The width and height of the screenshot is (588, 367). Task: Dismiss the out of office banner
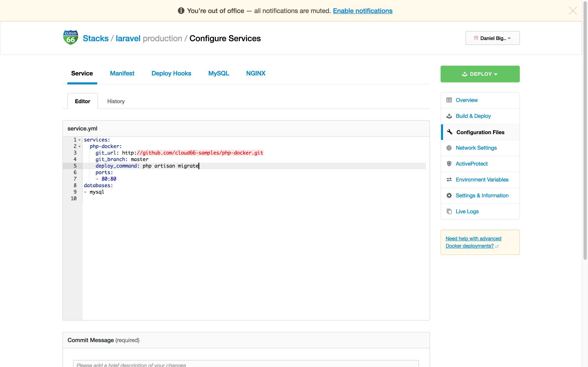[x=573, y=11]
